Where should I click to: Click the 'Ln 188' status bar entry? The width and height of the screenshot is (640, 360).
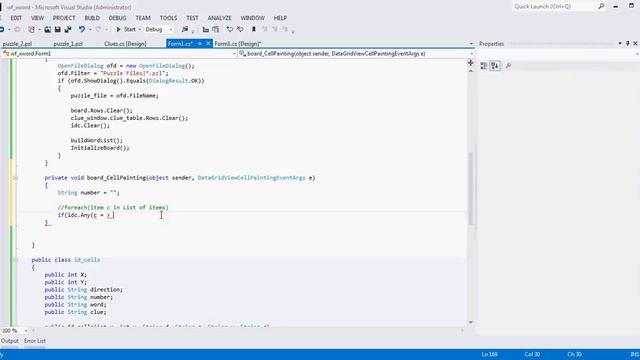(x=489, y=354)
